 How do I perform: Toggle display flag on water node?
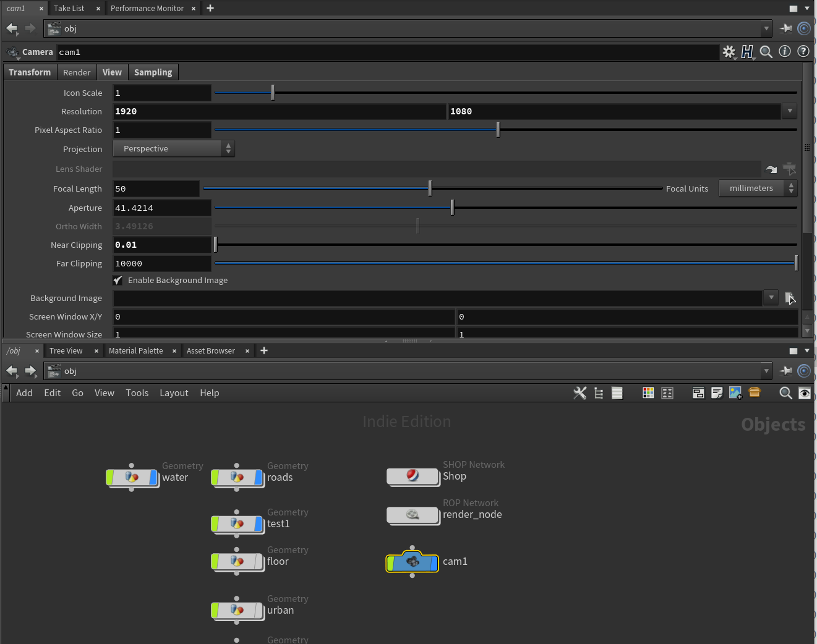coord(153,477)
